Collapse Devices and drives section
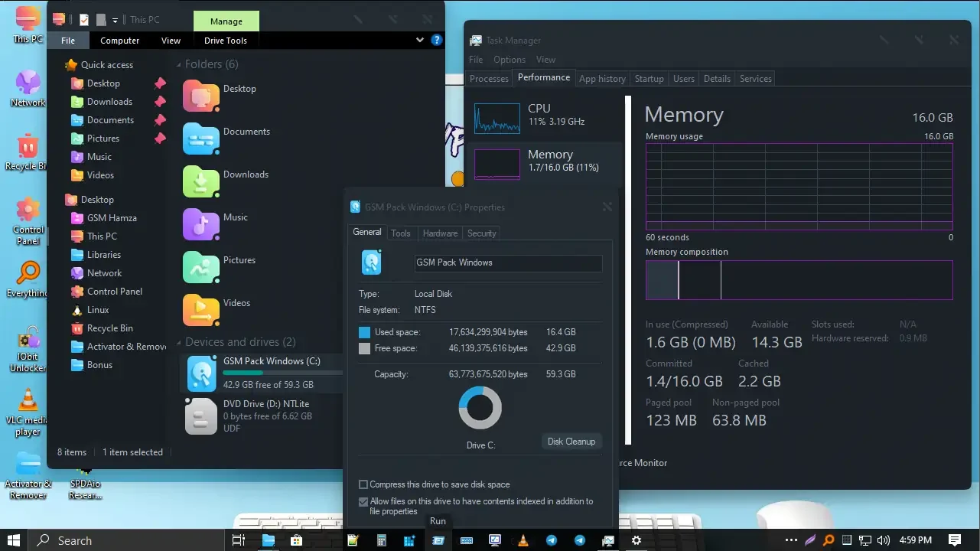This screenshot has height=551, width=980. tap(177, 341)
